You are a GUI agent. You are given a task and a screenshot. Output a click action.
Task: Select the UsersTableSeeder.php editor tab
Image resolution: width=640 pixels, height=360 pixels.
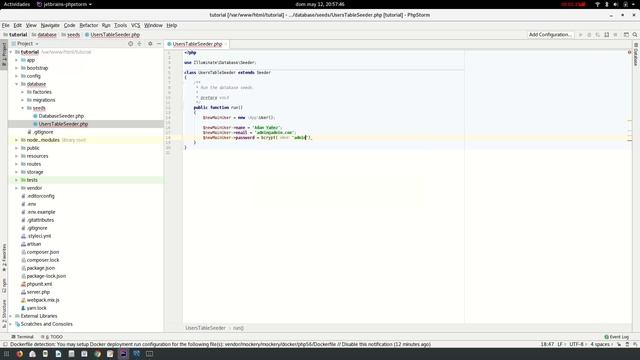coord(197,44)
